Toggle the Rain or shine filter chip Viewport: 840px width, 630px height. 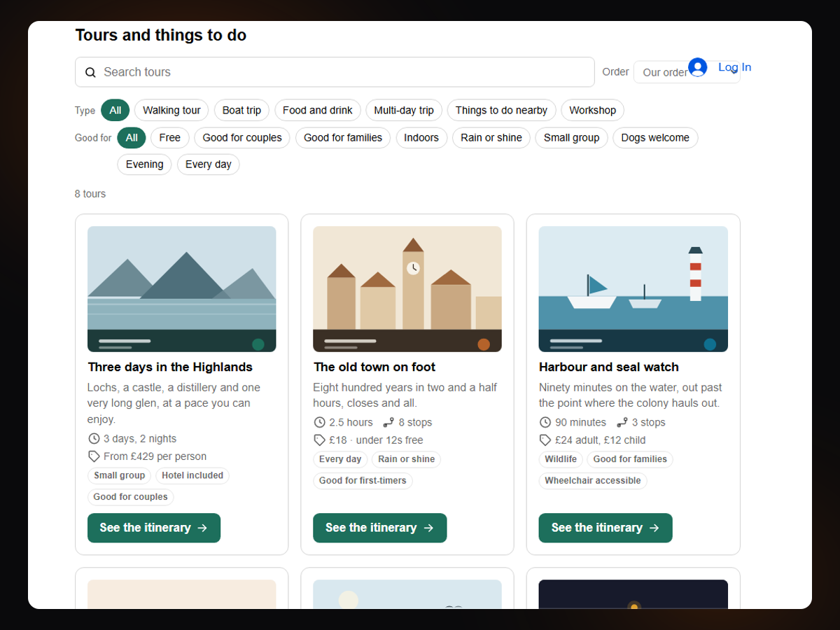click(x=491, y=138)
